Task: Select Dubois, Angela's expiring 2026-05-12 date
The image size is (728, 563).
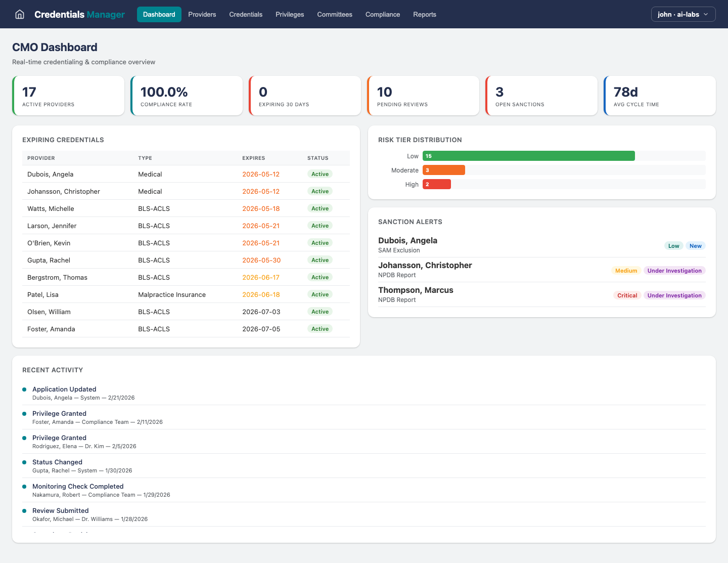Action: pos(261,174)
